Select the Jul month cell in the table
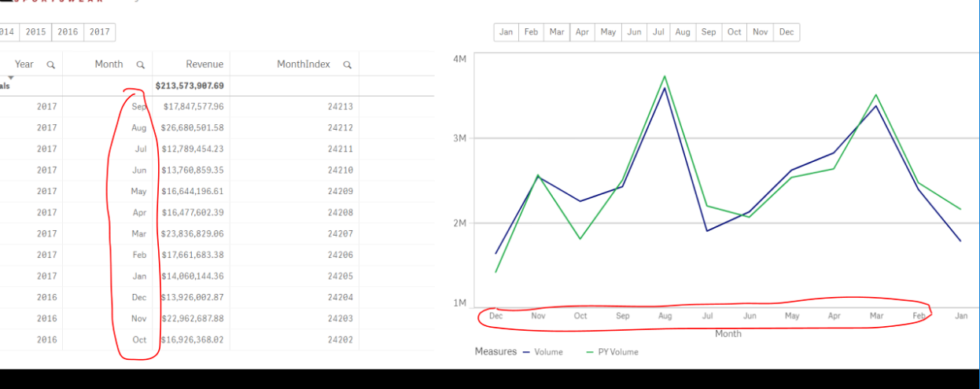980x389 pixels. click(x=142, y=149)
